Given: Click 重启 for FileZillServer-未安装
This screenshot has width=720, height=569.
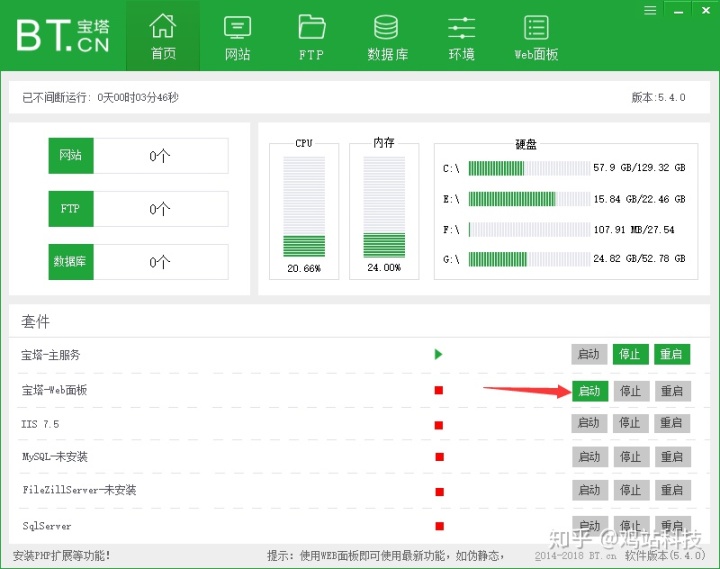Looking at the screenshot, I should tap(673, 490).
